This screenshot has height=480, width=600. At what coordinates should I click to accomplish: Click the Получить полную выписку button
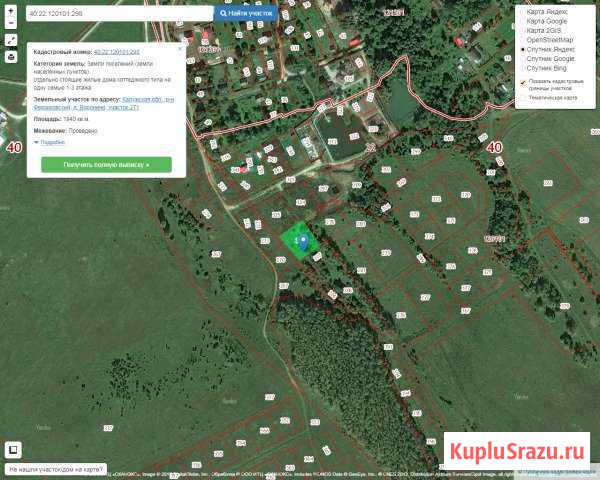click(106, 163)
